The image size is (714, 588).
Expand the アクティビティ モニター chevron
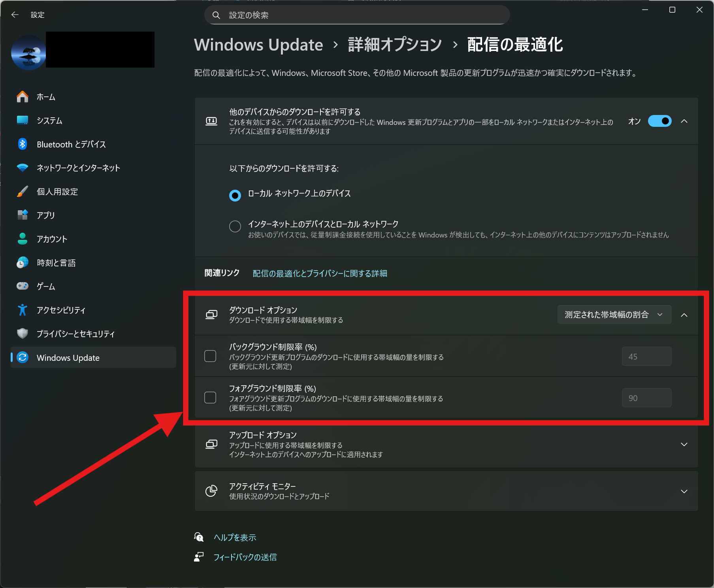[x=684, y=492]
